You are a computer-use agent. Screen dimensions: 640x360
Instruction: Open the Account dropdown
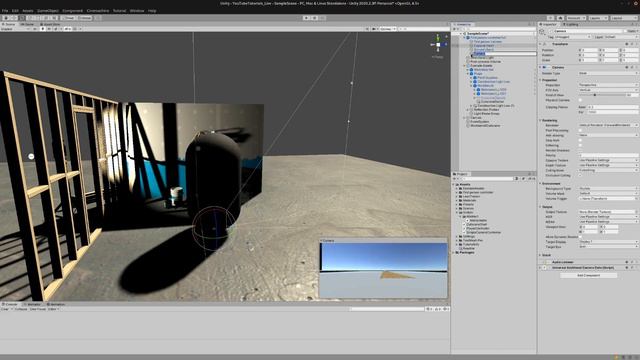coord(576,18)
